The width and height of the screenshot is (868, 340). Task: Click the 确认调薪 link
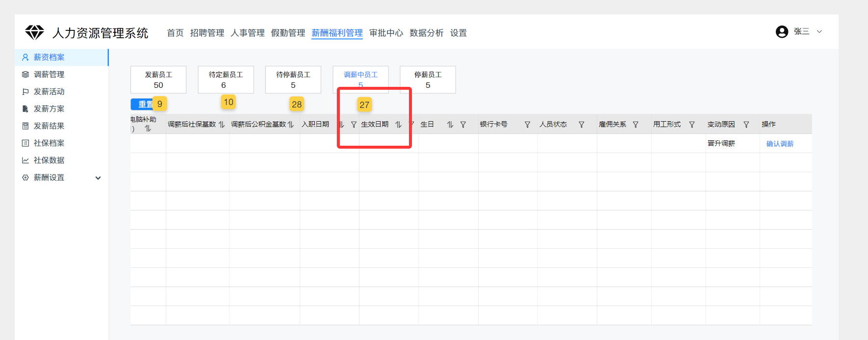click(x=780, y=144)
